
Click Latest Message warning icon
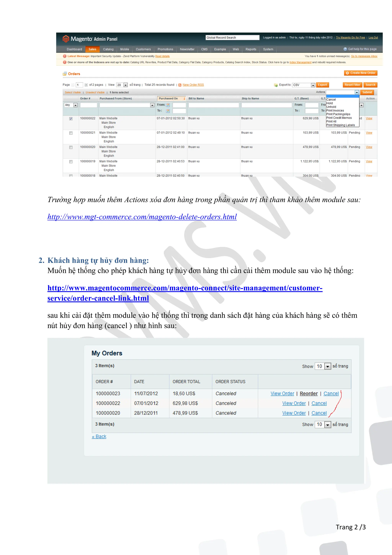(65, 56)
